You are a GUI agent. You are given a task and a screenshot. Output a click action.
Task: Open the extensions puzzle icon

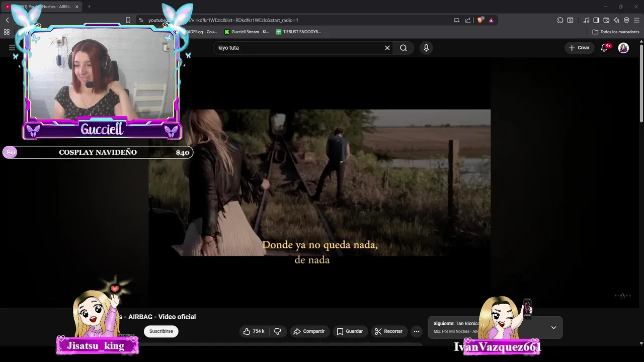(560, 20)
